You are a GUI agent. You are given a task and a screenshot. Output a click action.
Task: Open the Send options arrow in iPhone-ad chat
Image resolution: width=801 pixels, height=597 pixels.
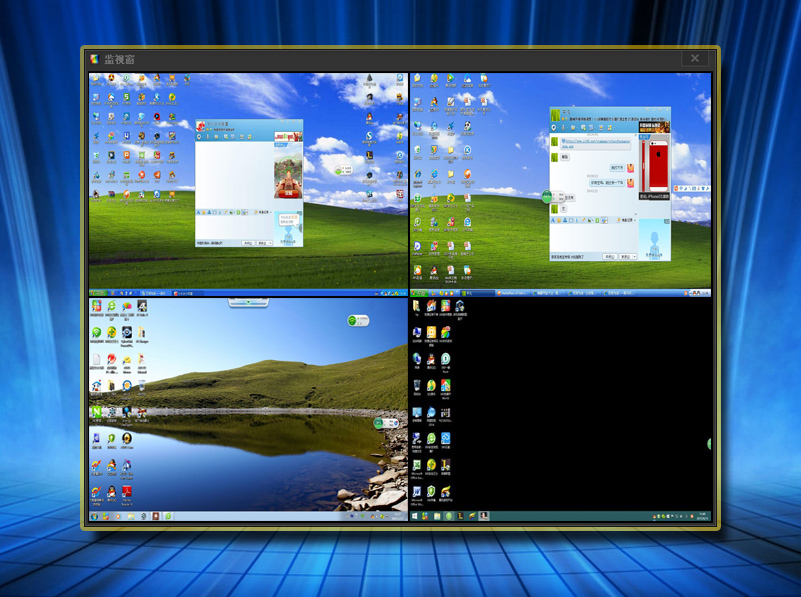634,256
